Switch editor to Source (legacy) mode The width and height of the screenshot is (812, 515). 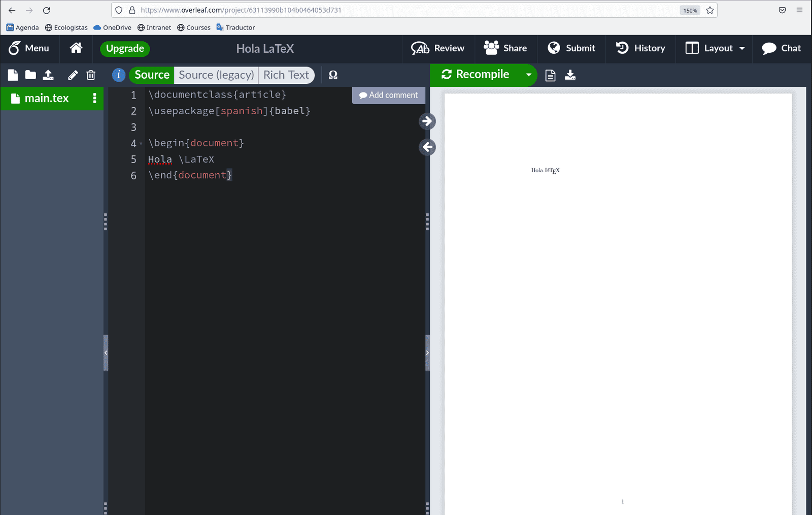[216, 75]
